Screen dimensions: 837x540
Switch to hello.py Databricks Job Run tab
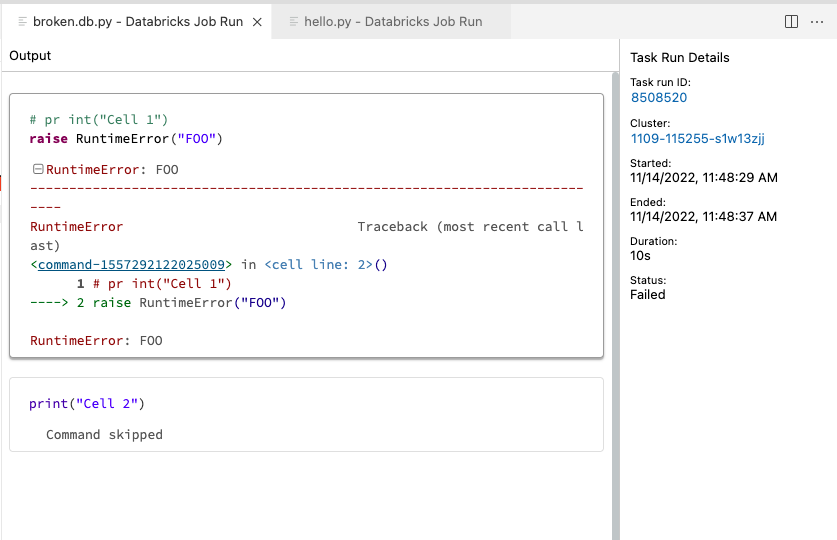click(x=391, y=21)
